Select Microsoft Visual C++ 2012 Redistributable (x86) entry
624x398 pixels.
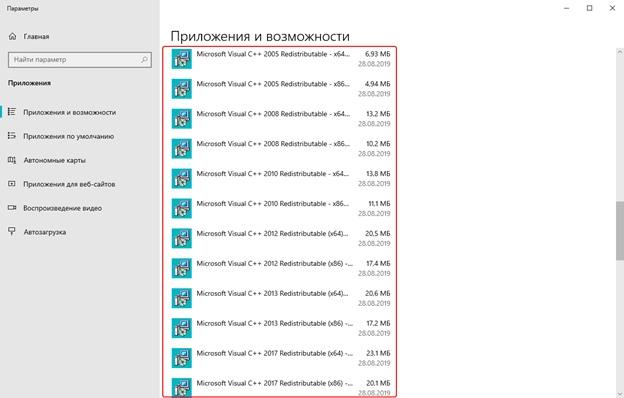[280, 268]
